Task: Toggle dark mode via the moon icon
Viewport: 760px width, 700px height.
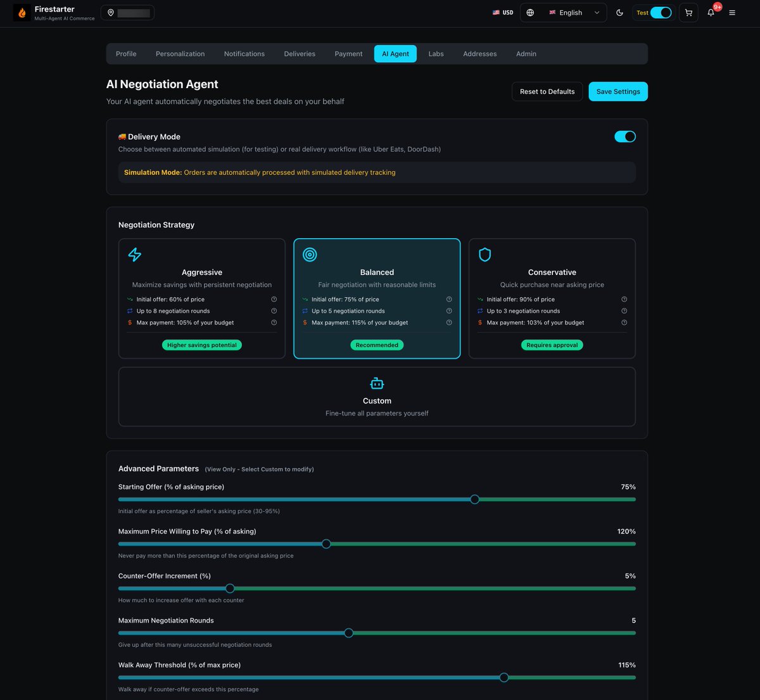Action: point(619,12)
